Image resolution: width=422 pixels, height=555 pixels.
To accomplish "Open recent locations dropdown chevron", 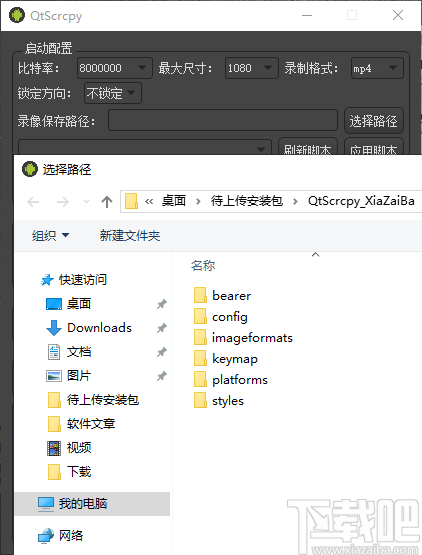I will pyautogui.click(x=86, y=202).
